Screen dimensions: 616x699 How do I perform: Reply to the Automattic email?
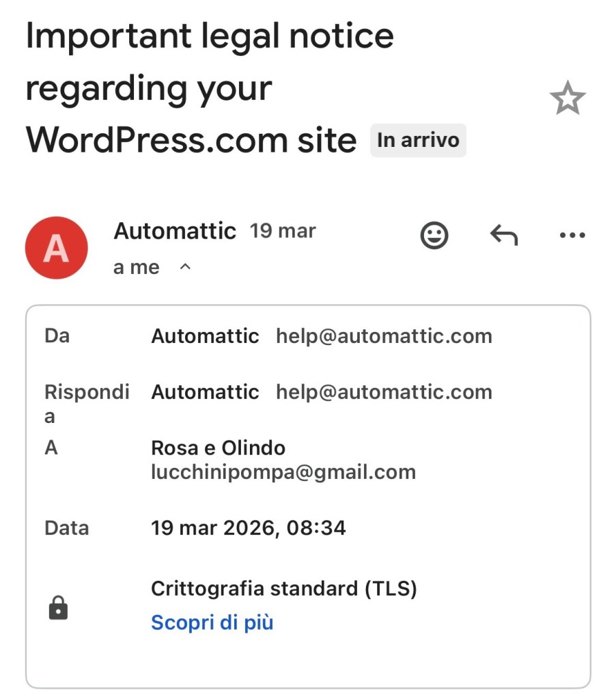click(x=504, y=236)
